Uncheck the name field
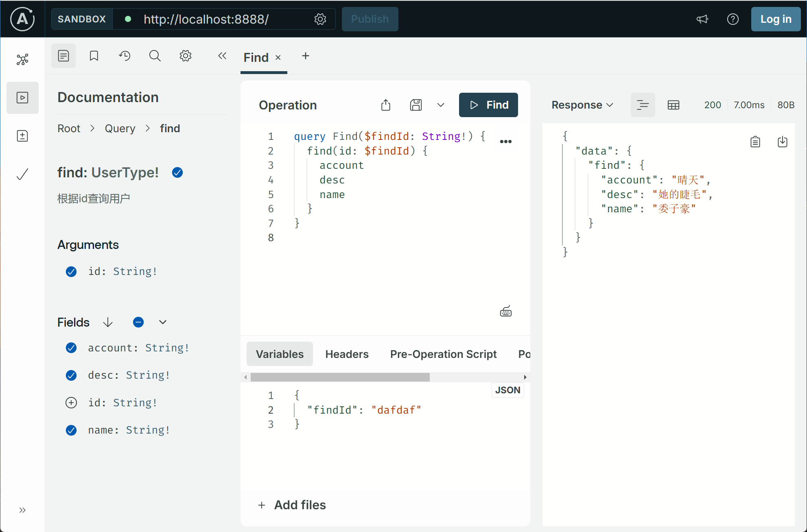The width and height of the screenshot is (807, 532). [71, 430]
